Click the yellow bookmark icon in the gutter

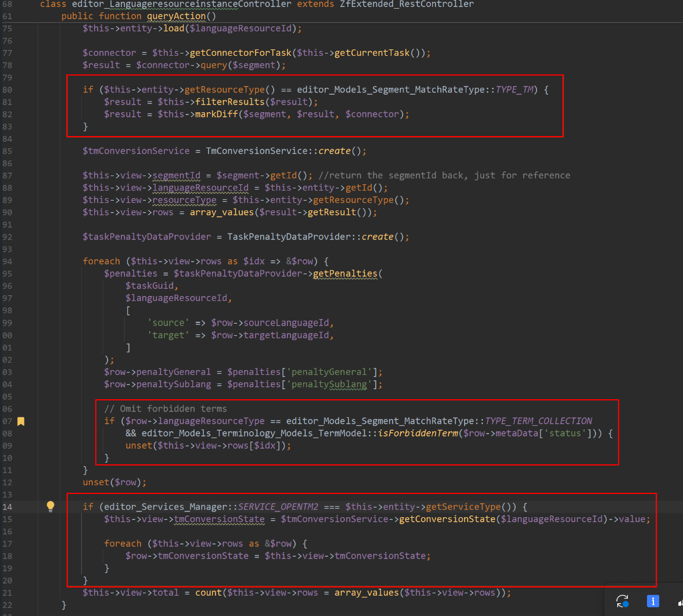click(21, 421)
